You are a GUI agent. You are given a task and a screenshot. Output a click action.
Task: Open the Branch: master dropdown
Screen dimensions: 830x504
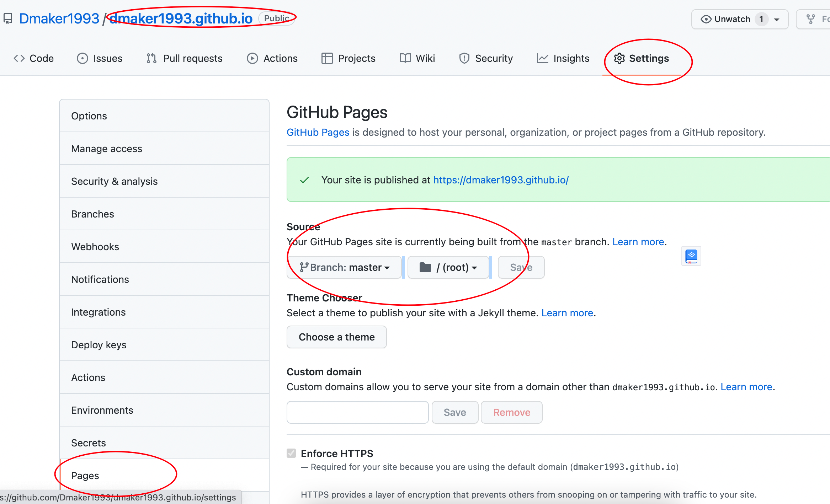(x=344, y=267)
